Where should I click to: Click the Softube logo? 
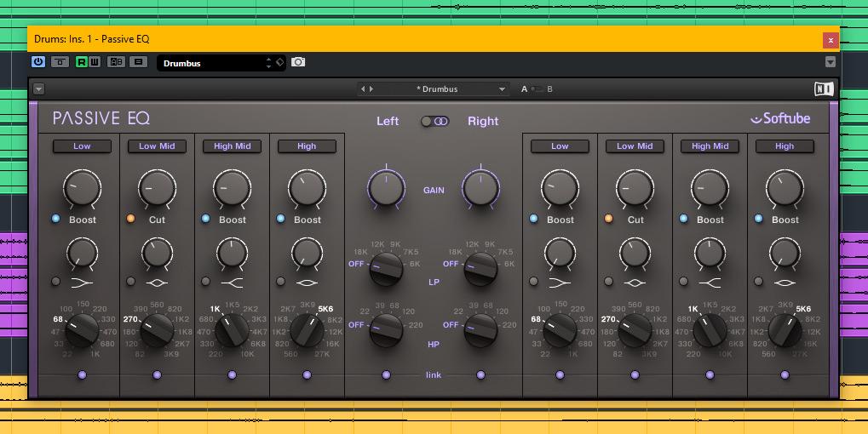780,118
